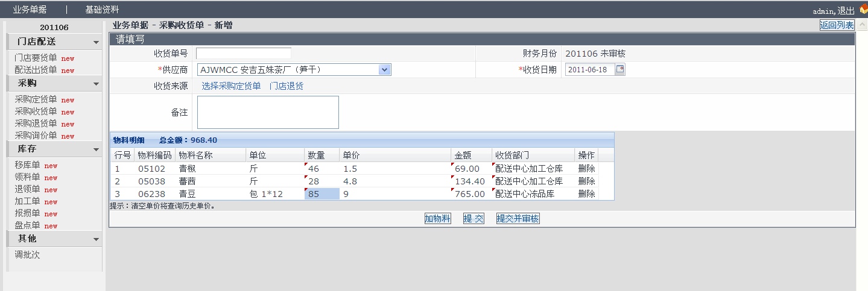
Task: Create new 领料单 via its new link
Action: tap(51, 178)
